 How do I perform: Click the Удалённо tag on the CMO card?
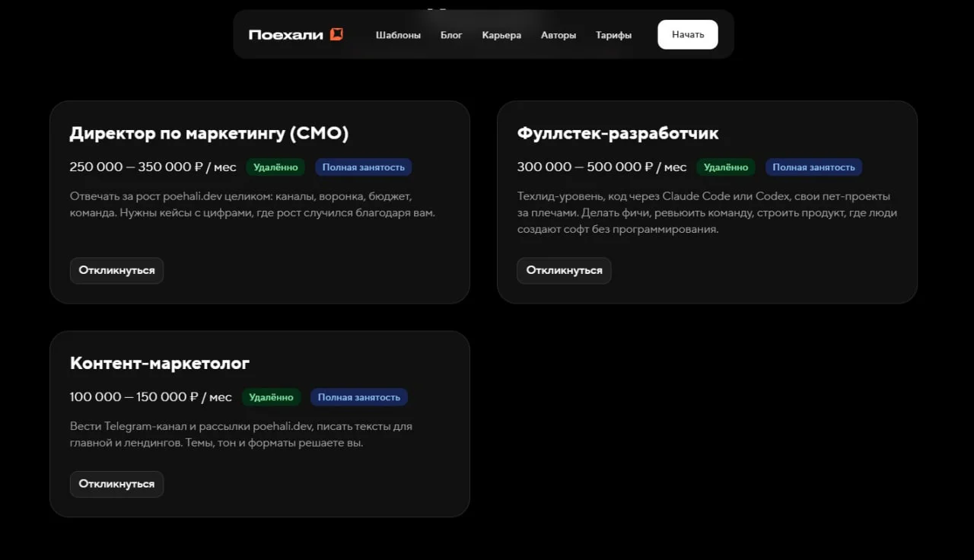pos(275,167)
